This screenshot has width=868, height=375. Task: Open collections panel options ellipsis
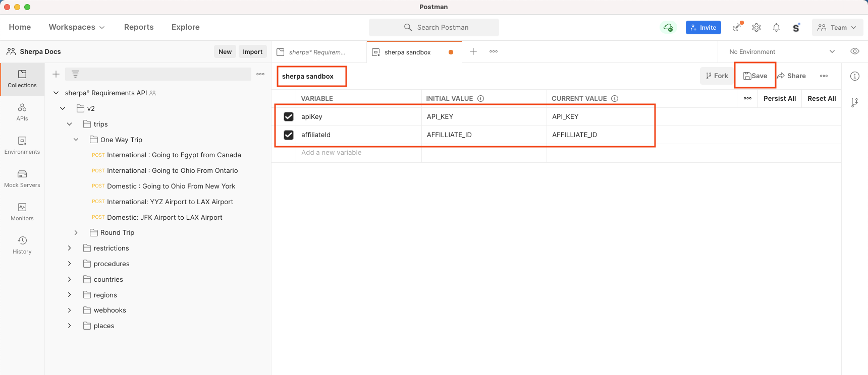tap(260, 74)
